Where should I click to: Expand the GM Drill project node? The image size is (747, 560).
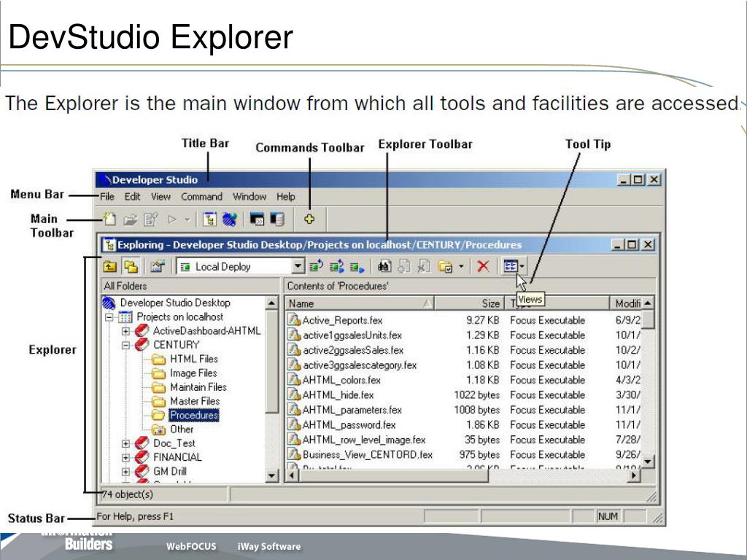125,472
